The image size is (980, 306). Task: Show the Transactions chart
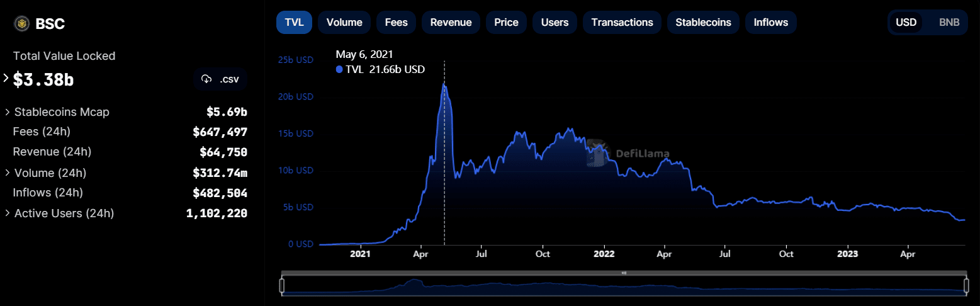622,22
